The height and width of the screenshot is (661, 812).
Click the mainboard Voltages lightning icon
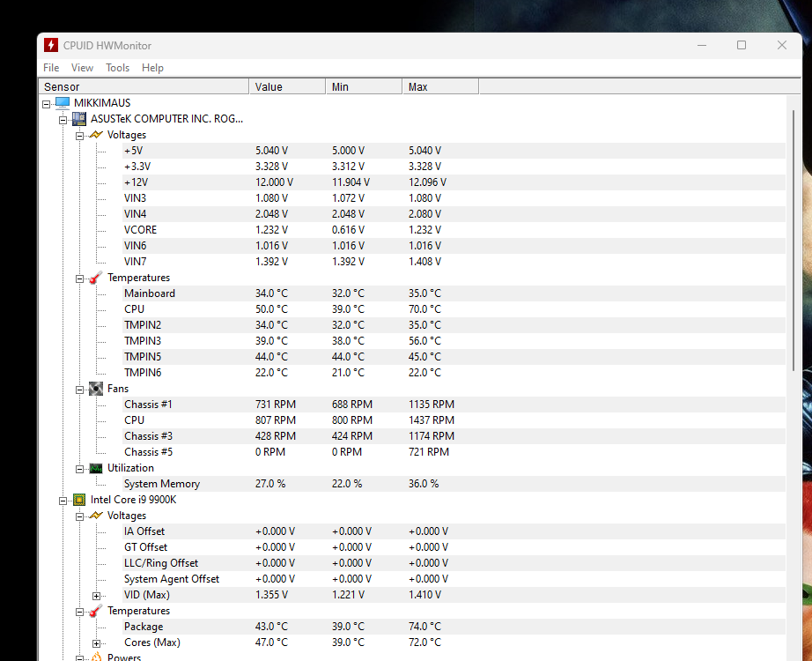click(96, 135)
